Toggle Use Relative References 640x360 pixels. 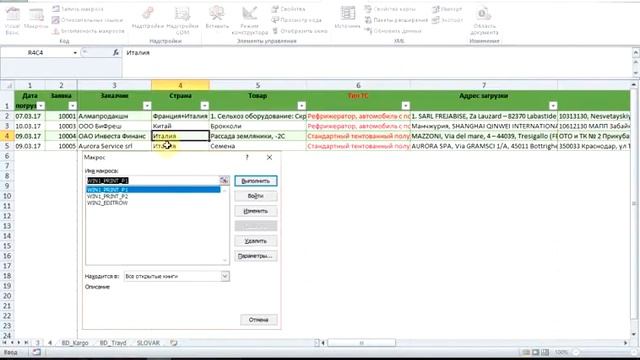[87, 20]
